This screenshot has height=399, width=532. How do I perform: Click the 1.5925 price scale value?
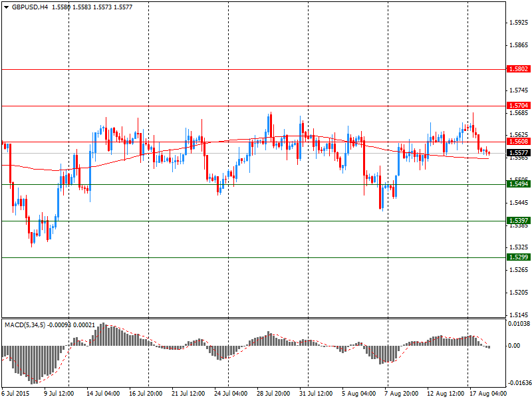pos(519,23)
